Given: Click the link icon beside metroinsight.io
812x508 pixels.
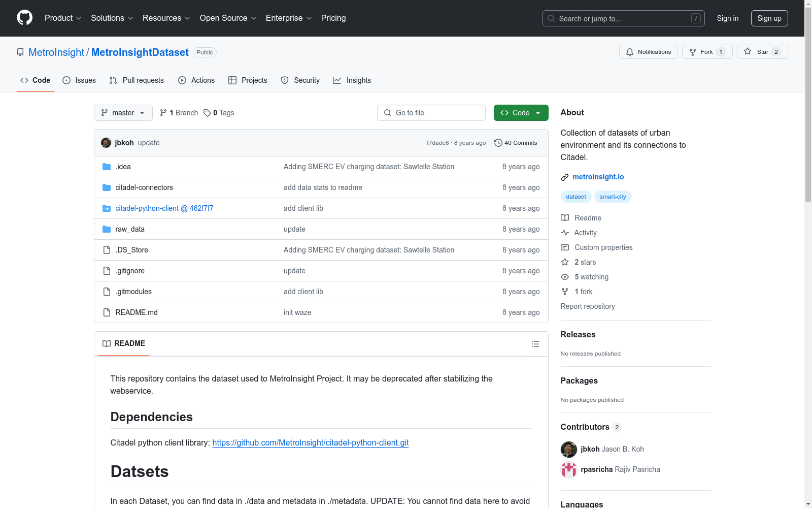Looking at the screenshot, I should [565, 177].
